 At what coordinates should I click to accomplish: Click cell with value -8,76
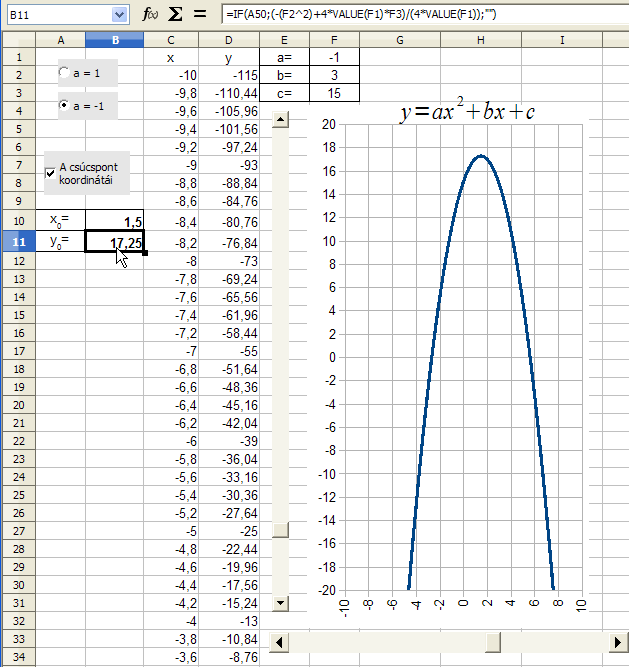pos(229,657)
